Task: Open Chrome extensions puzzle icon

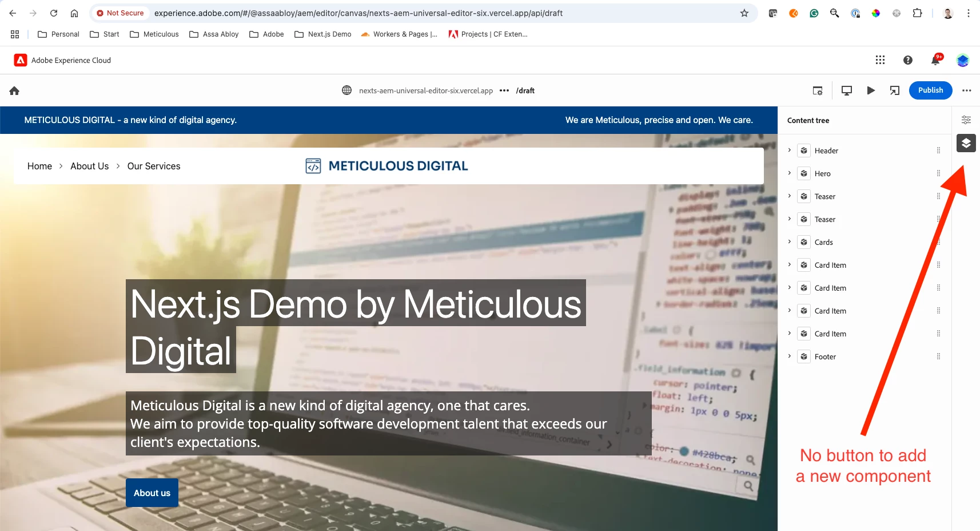Action: point(917,13)
